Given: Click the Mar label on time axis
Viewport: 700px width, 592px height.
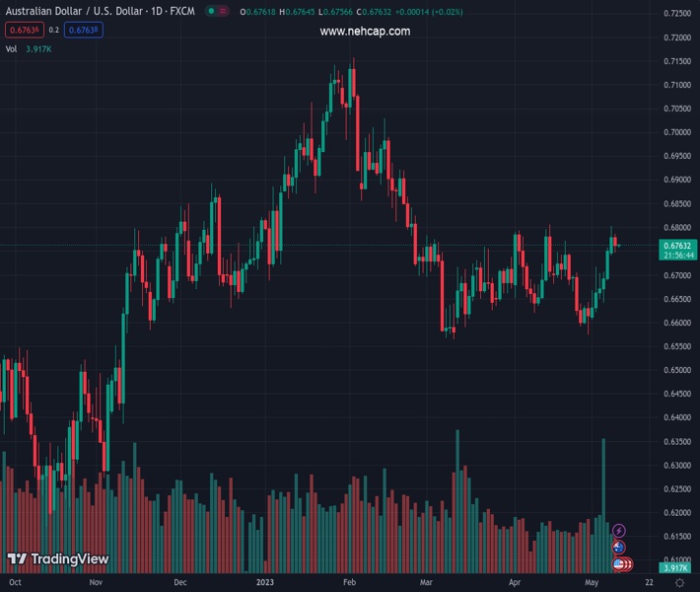Looking at the screenshot, I should [426, 582].
